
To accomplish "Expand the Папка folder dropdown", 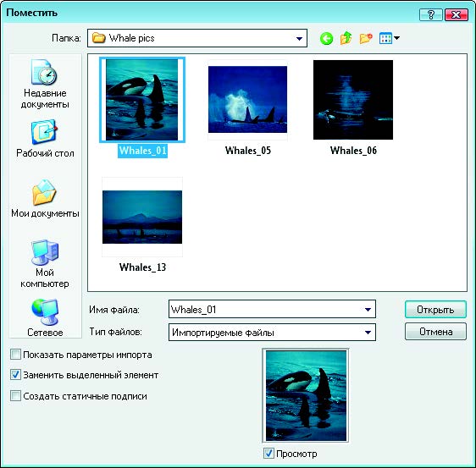I will tap(299, 38).
